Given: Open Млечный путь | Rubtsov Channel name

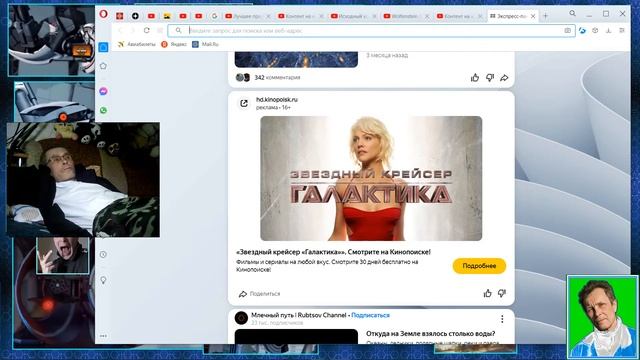Looking at the screenshot, I should click(x=298, y=315).
